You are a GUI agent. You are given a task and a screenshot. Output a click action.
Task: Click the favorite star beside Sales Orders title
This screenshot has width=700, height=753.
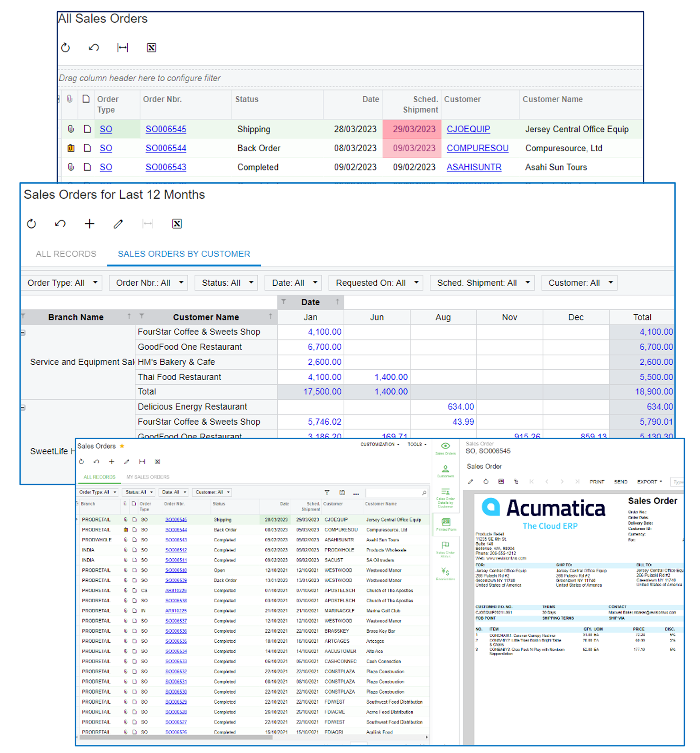122,446
